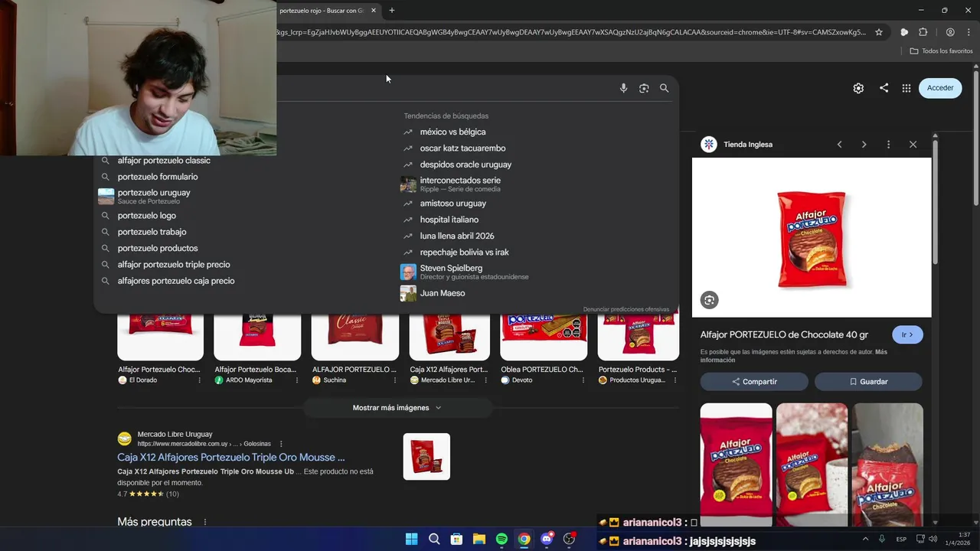Select suggestion portezuelo formulario
Screen dimensions: 980x551
tap(158, 177)
